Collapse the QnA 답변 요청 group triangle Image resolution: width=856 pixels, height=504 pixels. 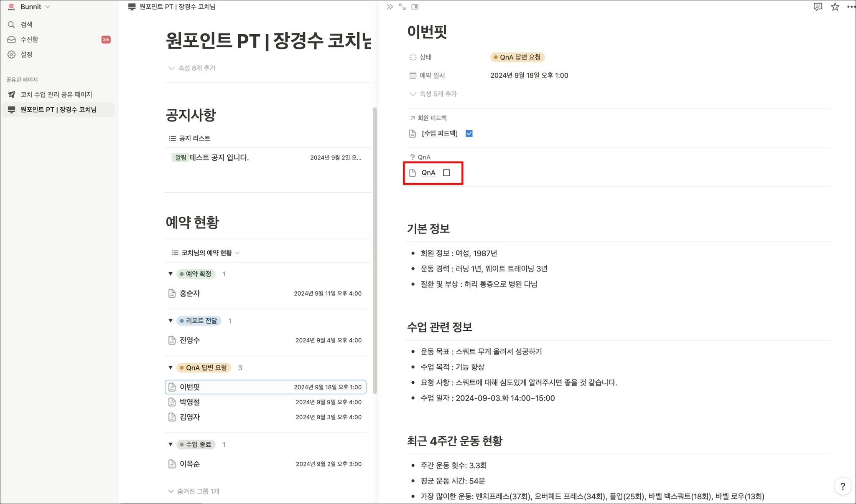click(171, 367)
